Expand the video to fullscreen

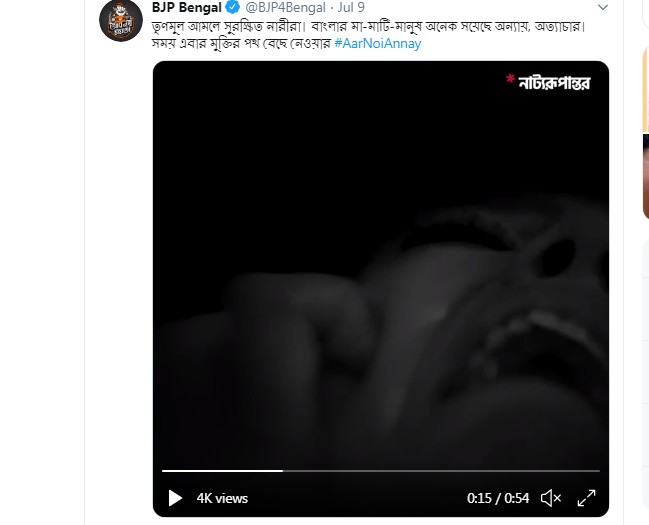[587, 498]
